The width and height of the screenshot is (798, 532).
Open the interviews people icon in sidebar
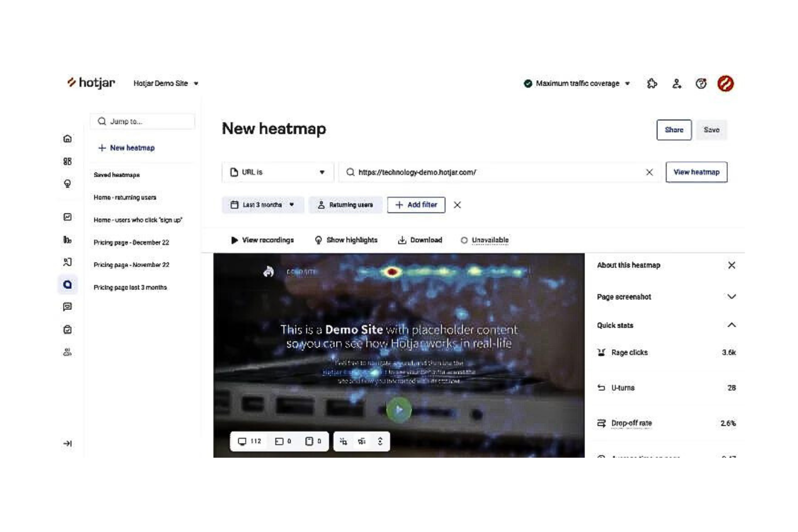pos(67,352)
